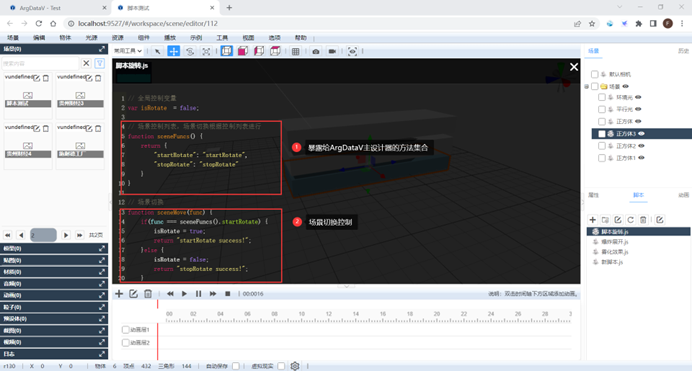
Task: Click the plus icon in scripts panel
Action: tap(593, 220)
